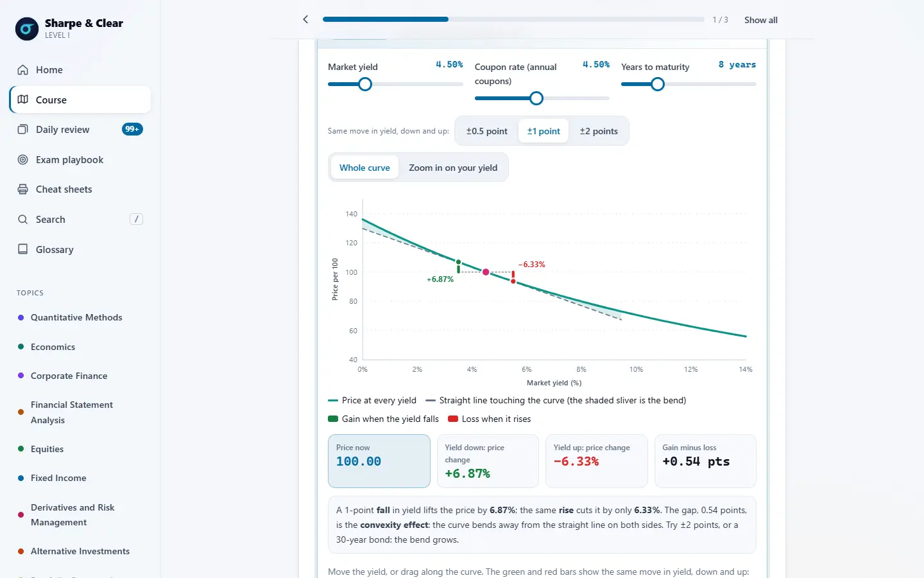
Task: Click the '1 / 3' step counter
Action: [720, 20]
